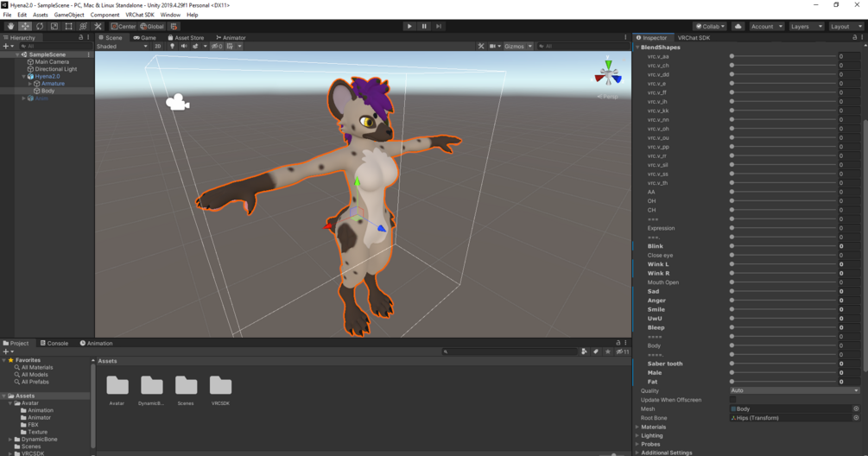Click the Play button
868x456 pixels.
(x=409, y=26)
